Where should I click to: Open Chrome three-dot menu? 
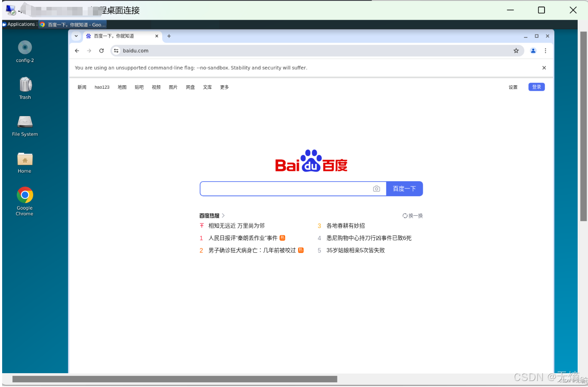pos(545,51)
